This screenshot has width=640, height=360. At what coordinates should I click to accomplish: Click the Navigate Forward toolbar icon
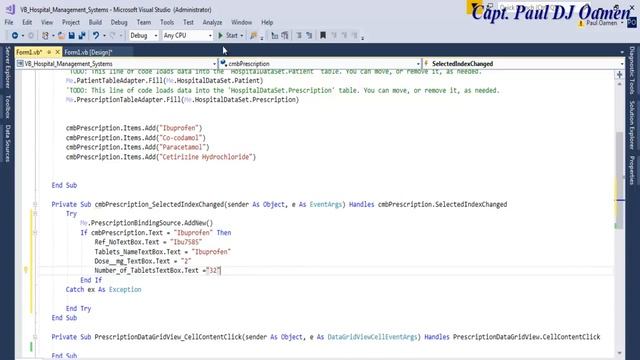[31, 36]
